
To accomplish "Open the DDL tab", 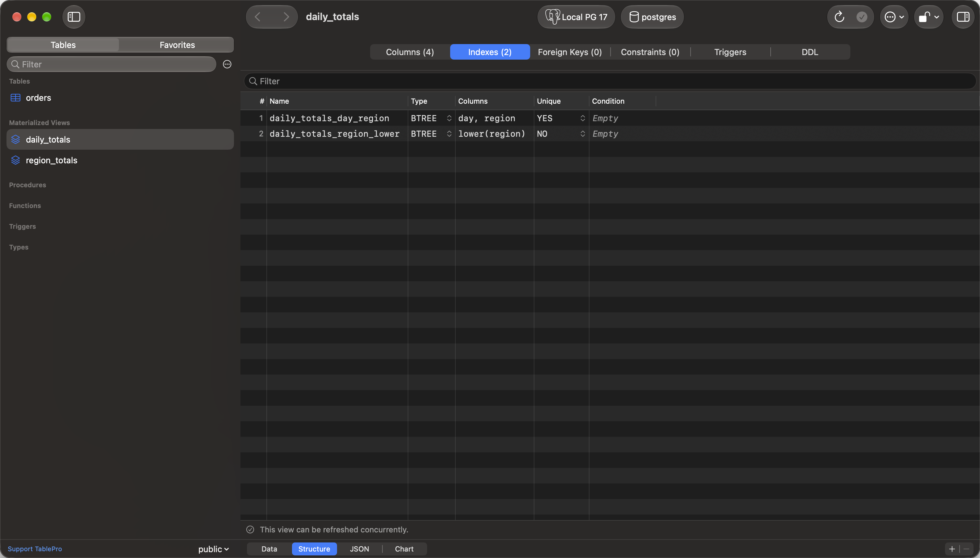I will (x=810, y=52).
